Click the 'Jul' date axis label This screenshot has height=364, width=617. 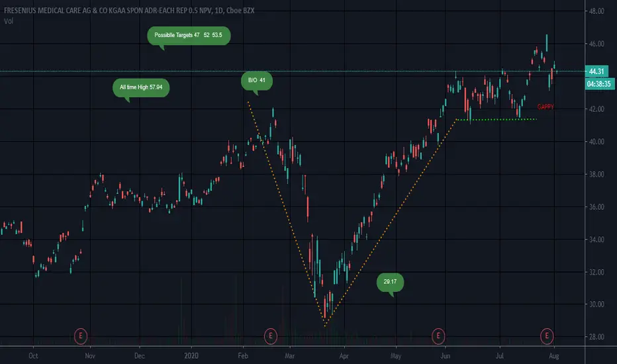(500, 356)
